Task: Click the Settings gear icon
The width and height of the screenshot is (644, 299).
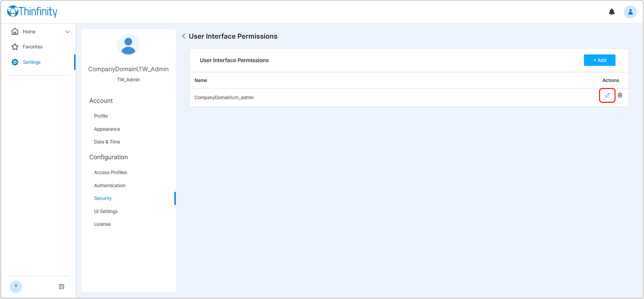Action: click(x=15, y=62)
